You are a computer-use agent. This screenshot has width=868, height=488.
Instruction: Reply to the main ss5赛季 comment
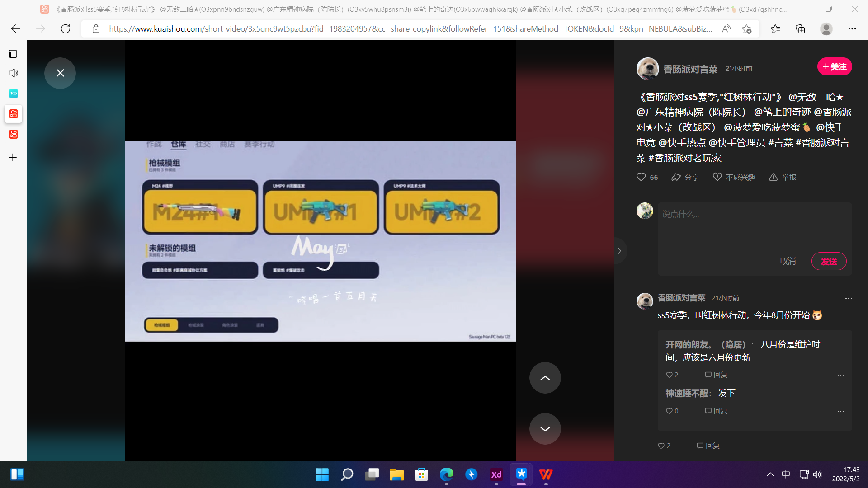pyautogui.click(x=708, y=446)
